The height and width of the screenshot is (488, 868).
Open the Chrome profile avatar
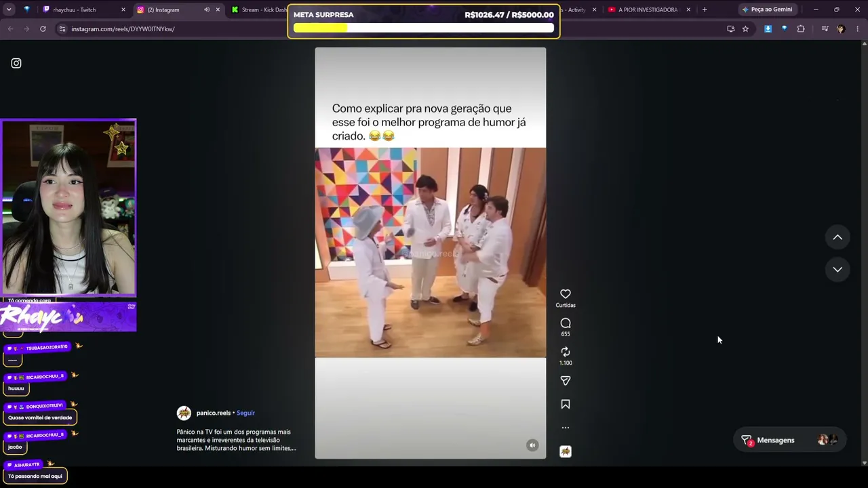pos(841,29)
